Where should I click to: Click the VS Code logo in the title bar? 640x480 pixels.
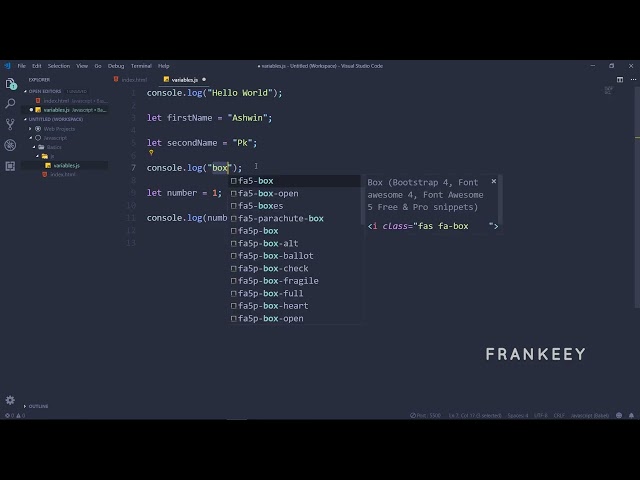(7, 66)
